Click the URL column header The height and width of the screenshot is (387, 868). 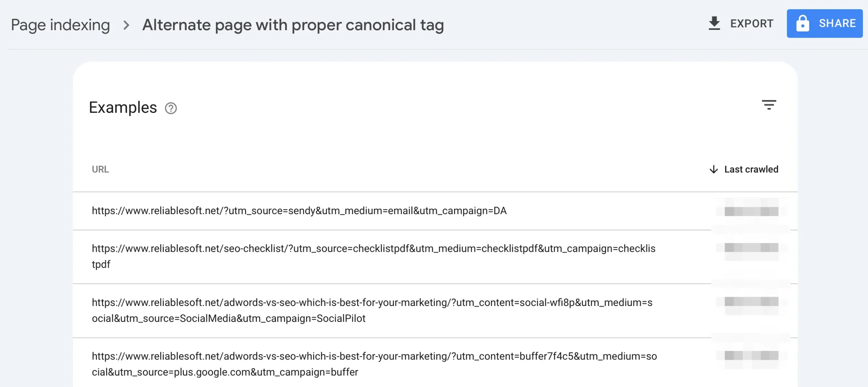point(100,169)
